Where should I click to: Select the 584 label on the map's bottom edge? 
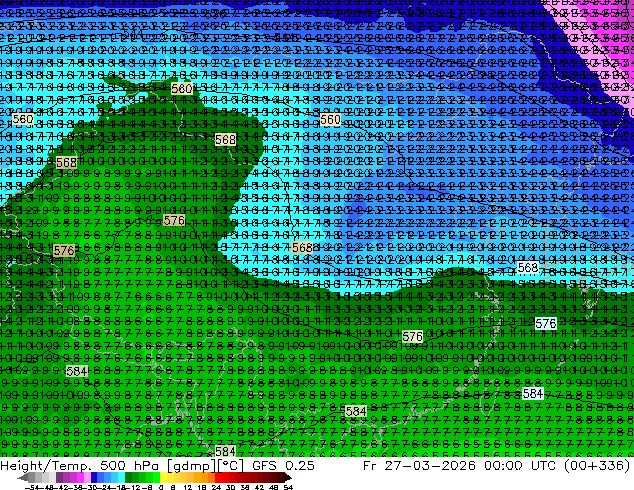click(225, 451)
